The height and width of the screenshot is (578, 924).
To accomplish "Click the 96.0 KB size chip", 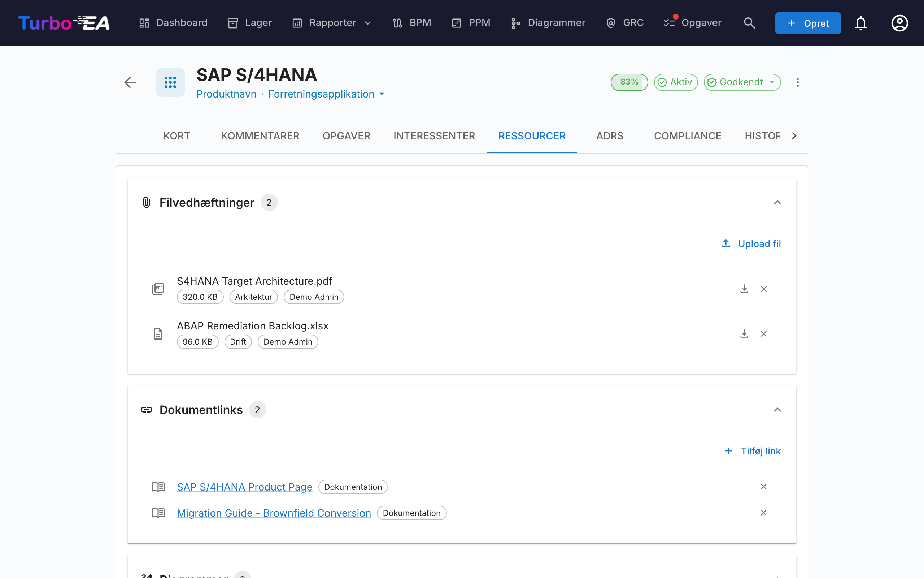I will click(x=197, y=342).
